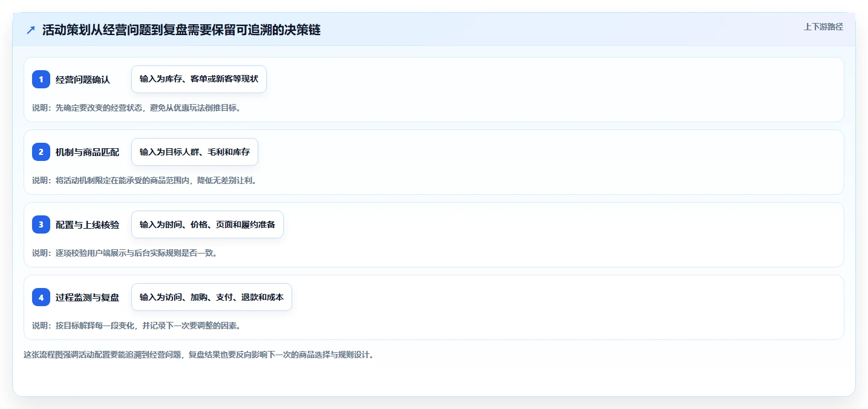The height and width of the screenshot is (409, 868).
Task: Select step number 3 badge
Action: tap(41, 224)
